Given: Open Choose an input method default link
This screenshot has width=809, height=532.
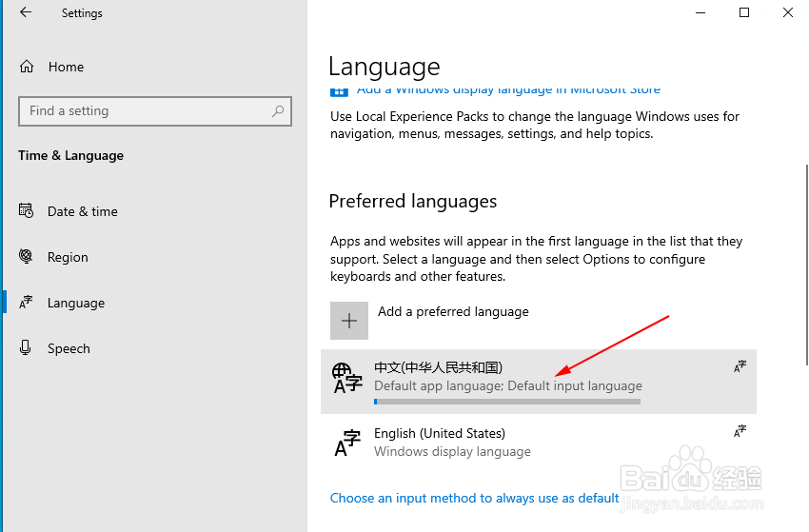Looking at the screenshot, I should coord(474,498).
